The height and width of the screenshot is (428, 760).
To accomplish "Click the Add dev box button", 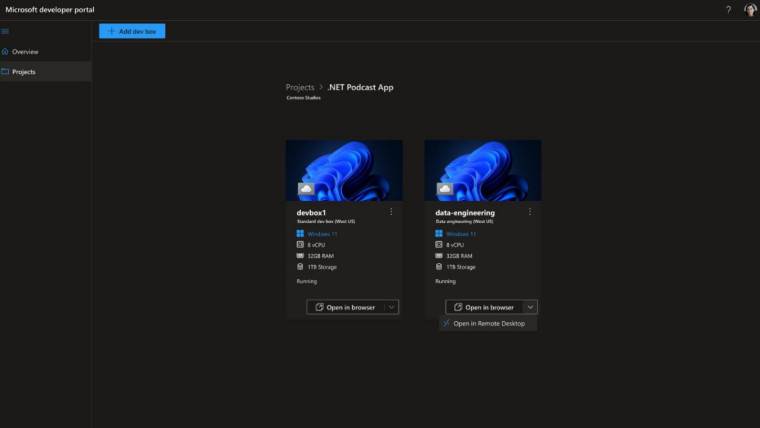I will 132,31.
